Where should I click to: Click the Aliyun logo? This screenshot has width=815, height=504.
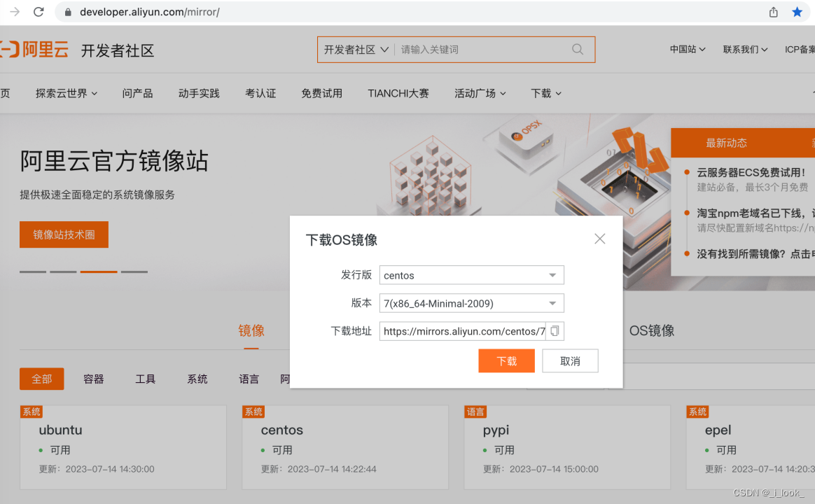click(34, 50)
